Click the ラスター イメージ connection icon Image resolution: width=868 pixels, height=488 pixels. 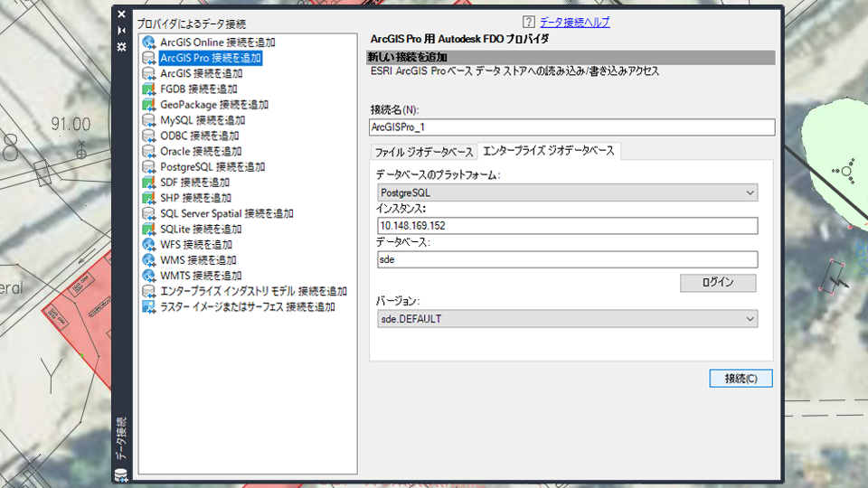point(148,306)
